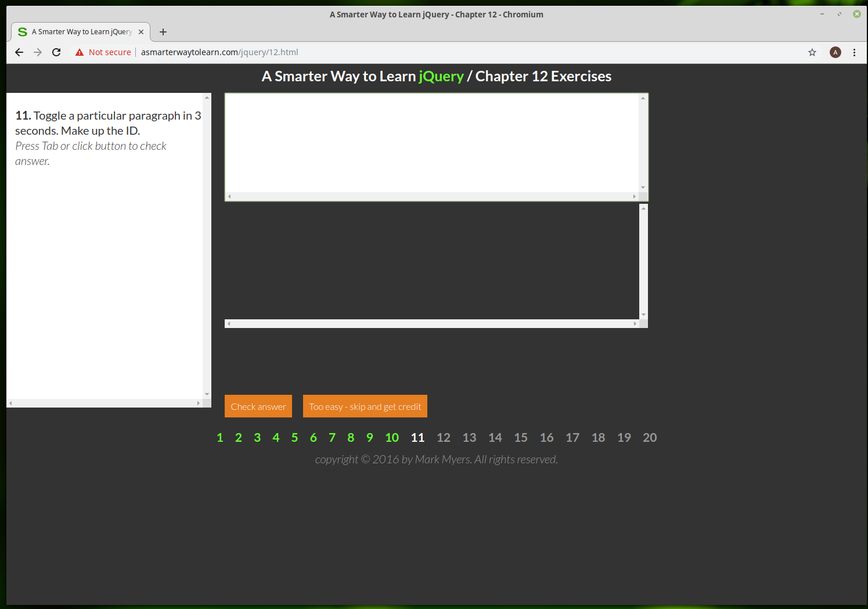This screenshot has height=609, width=868.
Task: Click the Check answer button
Action: (258, 406)
